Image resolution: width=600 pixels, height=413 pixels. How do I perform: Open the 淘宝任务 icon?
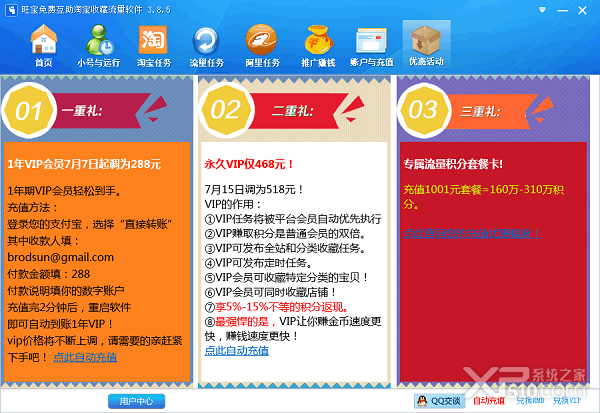pos(153,45)
